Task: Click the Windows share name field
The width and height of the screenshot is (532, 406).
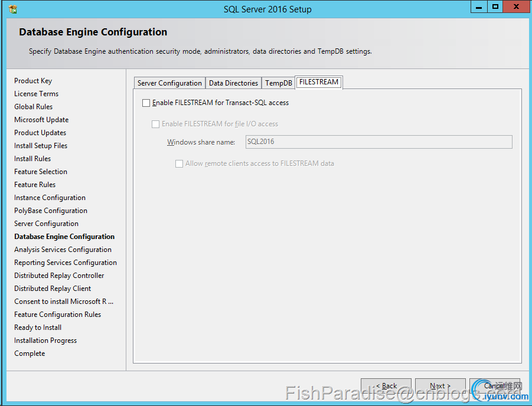Action: click(x=378, y=142)
